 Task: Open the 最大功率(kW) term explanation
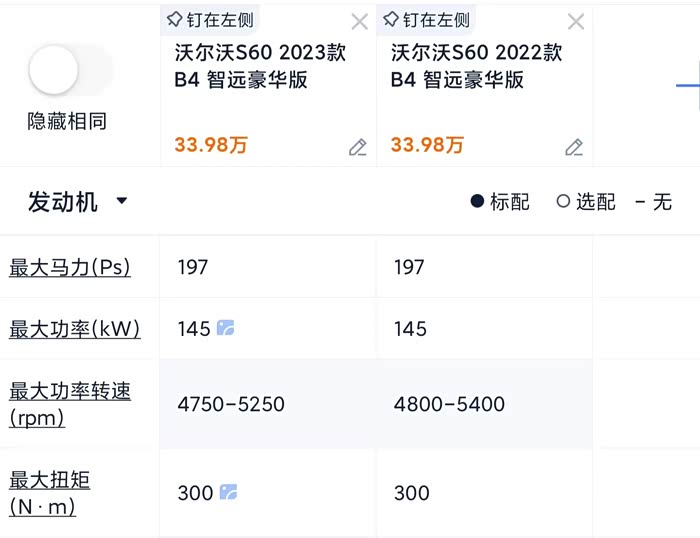coord(75,329)
